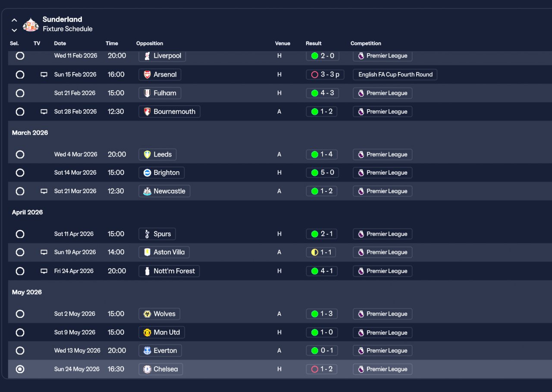Select the Brighton fixture radio button
Image resolution: width=552 pixels, height=392 pixels.
[20, 172]
